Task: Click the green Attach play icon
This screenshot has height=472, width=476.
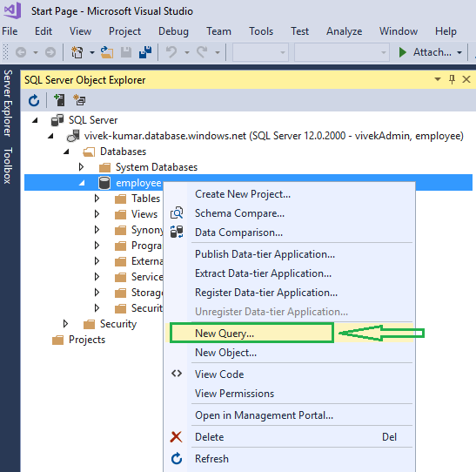Action: tap(403, 52)
